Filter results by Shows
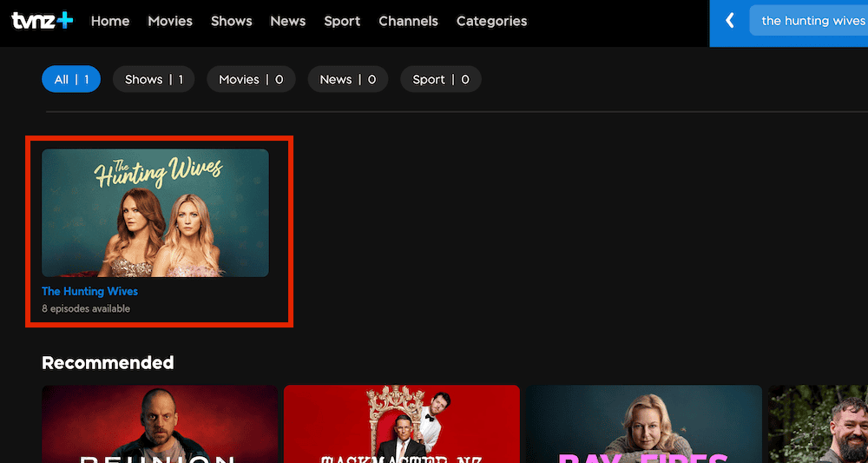This screenshot has height=463, width=868. pos(154,79)
